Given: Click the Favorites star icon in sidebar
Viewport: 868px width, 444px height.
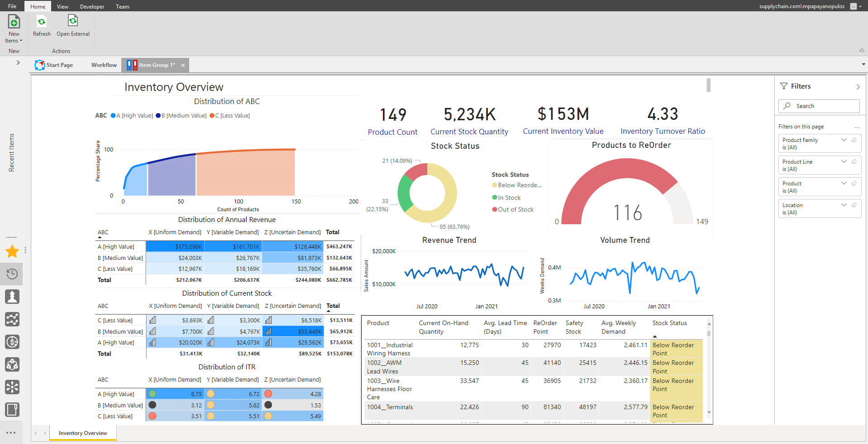Looking at the screenshot, I should [x=12, y=251].
